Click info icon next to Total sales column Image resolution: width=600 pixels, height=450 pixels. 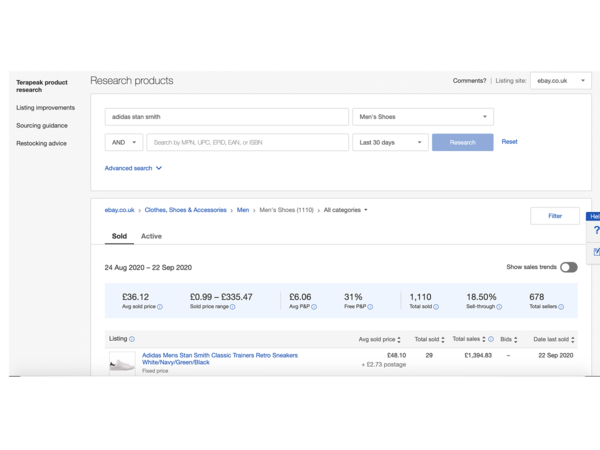[491, 339]
